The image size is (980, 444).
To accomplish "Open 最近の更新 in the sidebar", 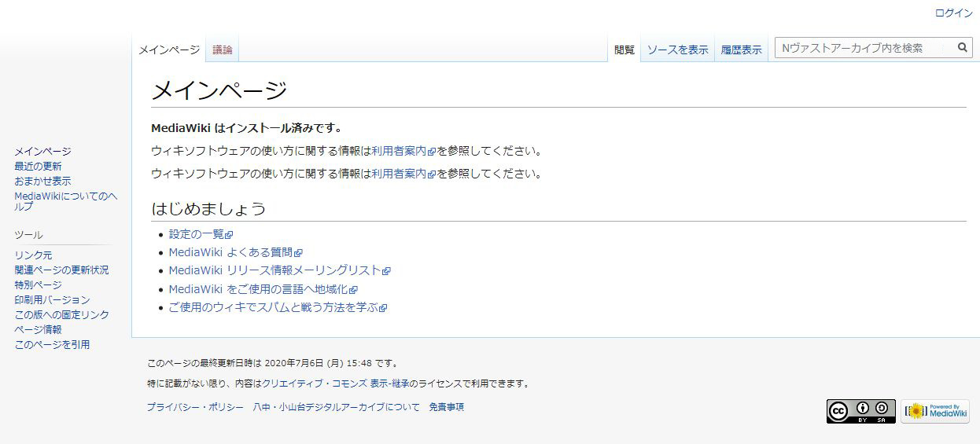I will (38, 166).
